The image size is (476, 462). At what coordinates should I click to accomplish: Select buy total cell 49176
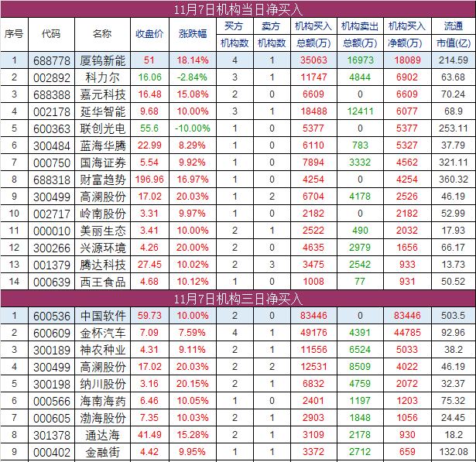313,333
